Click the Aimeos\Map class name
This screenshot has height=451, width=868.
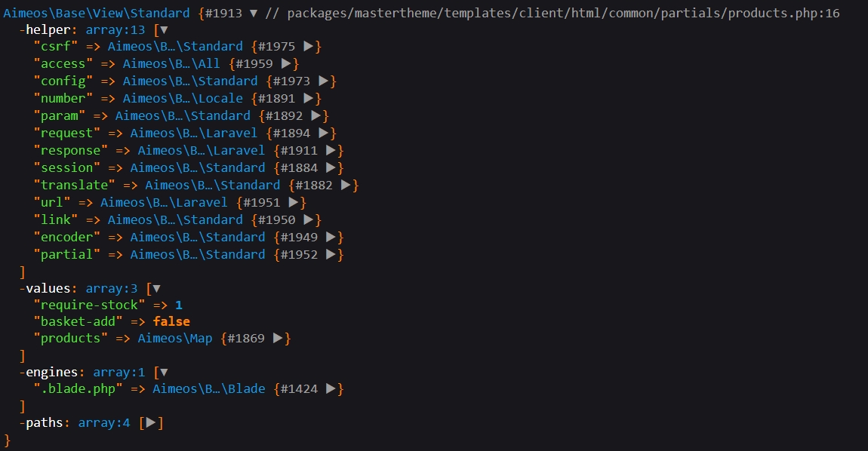[175, 338]
